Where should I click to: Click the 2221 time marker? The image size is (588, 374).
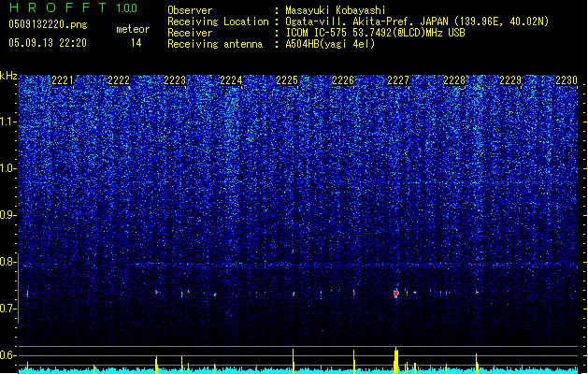(x=63, y=80)
